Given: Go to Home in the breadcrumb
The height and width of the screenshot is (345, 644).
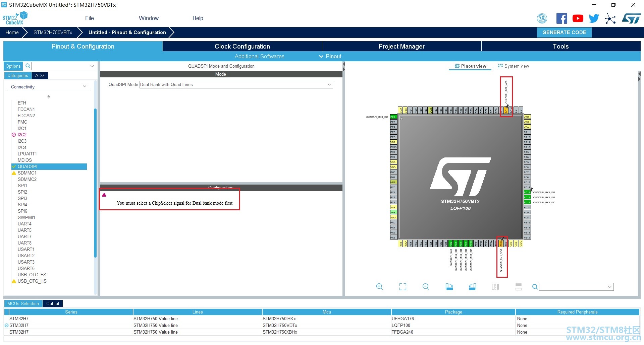Looking at the screenshot, I should click(12, 32).
